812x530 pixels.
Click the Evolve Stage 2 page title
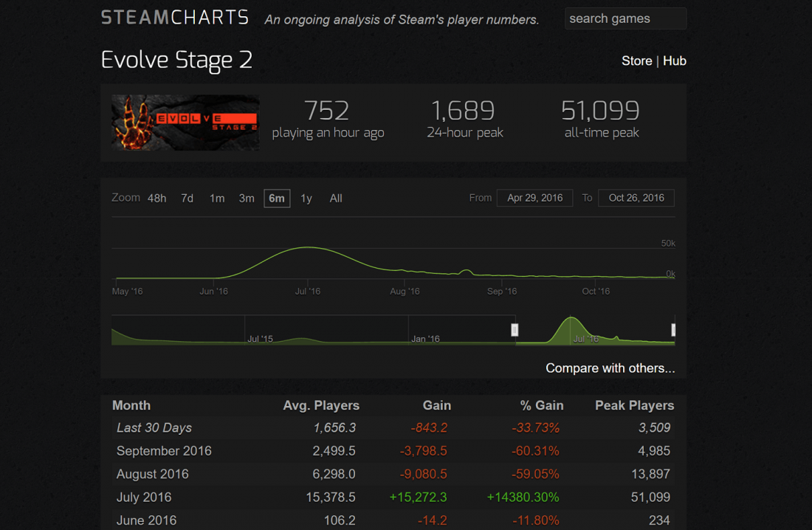176,60
